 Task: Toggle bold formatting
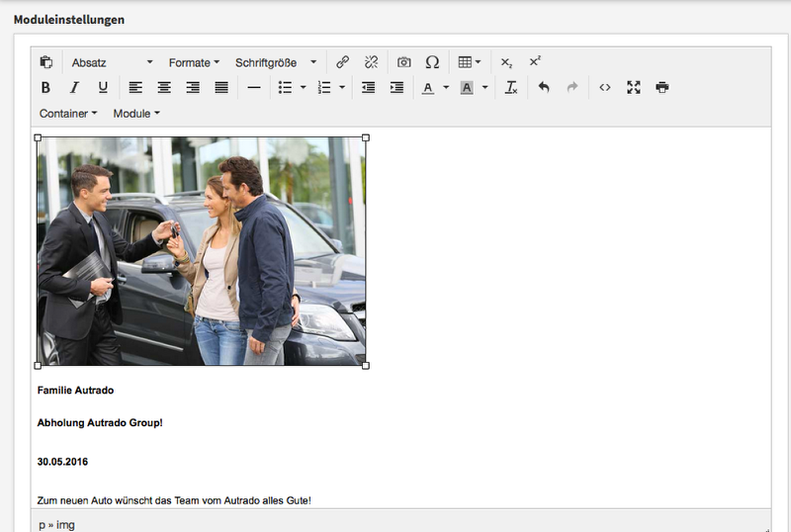45,88
